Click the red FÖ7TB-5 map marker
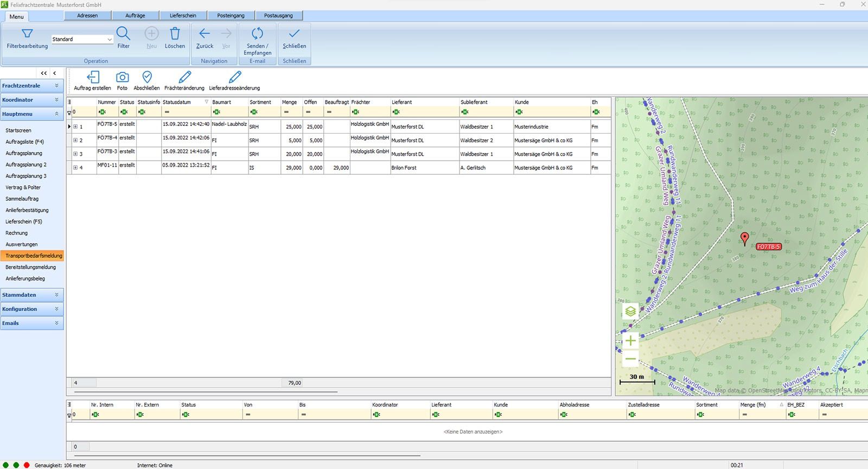 click(x=745, y=238)
